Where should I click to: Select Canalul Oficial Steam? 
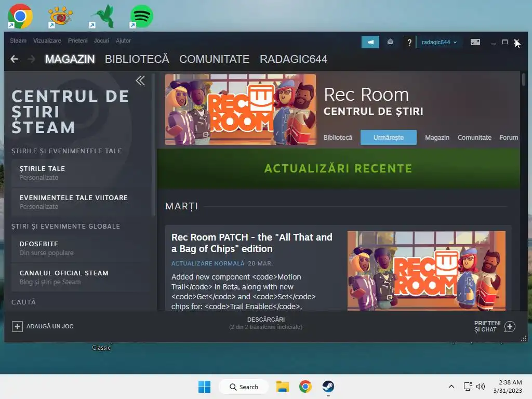pos(81,277)
